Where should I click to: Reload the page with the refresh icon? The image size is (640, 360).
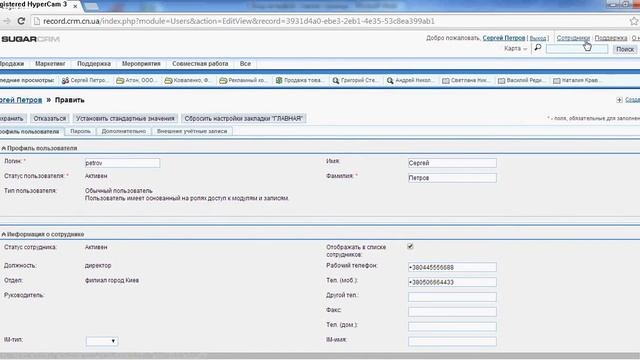point(21,21)
